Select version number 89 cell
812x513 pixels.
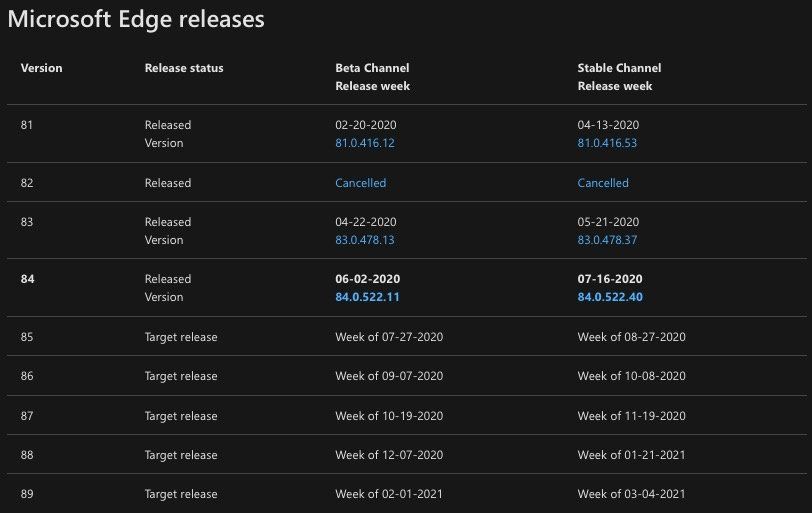[27, 494]
